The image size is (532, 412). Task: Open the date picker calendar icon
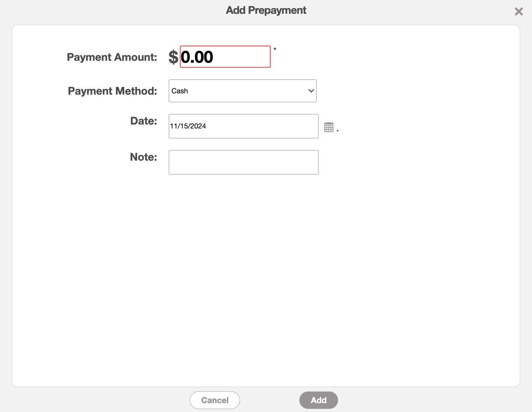click(329, 127)
